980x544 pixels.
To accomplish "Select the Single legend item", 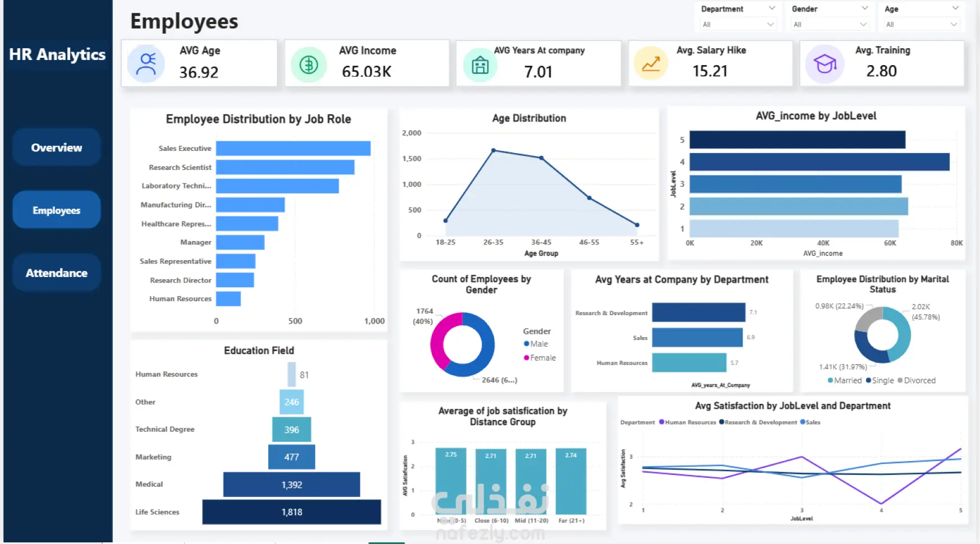I will click(x=880, y=380).
